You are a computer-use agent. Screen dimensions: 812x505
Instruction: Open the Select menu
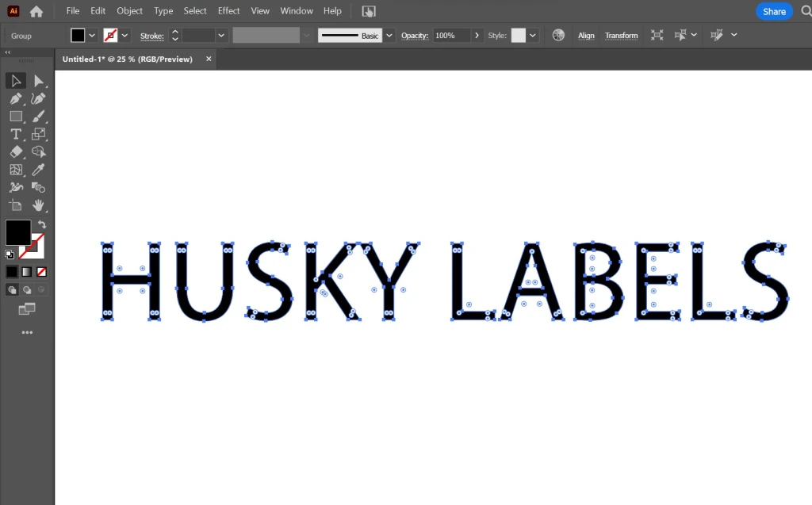[x=195, y=11]
